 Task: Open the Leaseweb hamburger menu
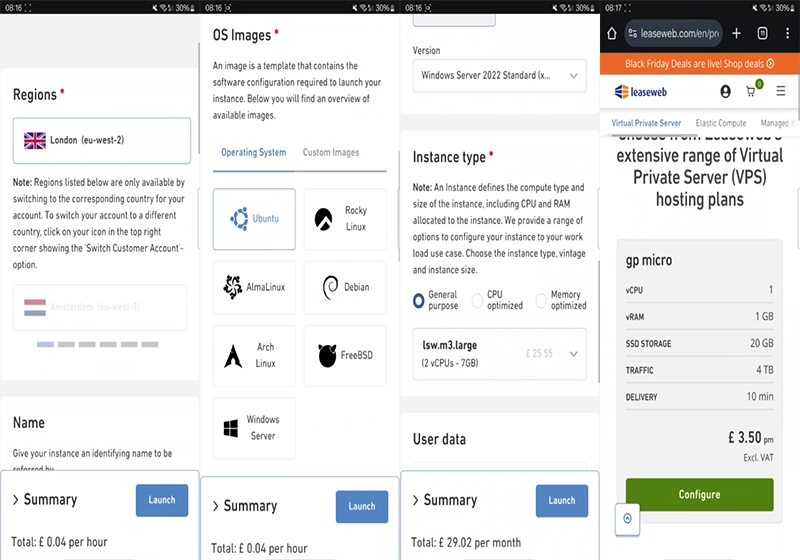(781, 91)
